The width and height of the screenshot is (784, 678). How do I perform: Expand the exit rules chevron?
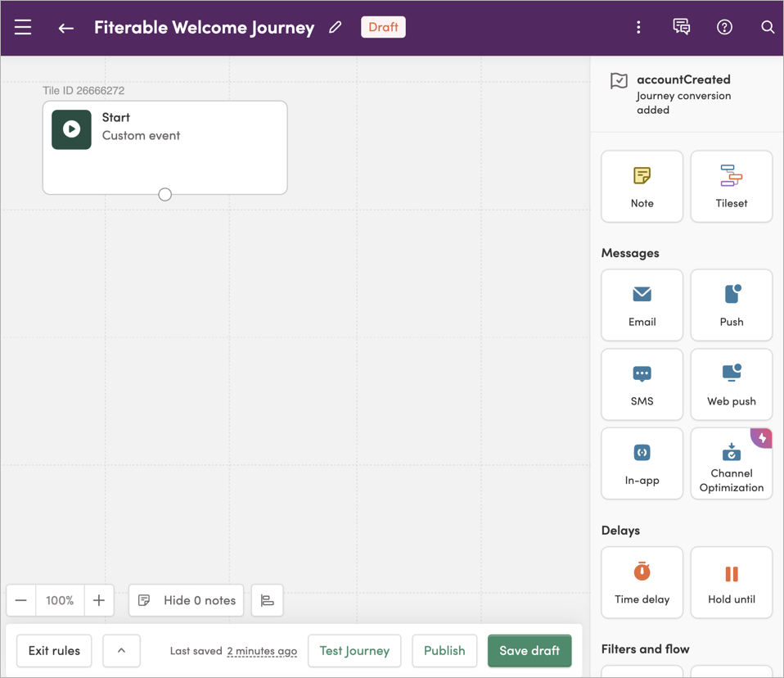(x=121, y=650)
